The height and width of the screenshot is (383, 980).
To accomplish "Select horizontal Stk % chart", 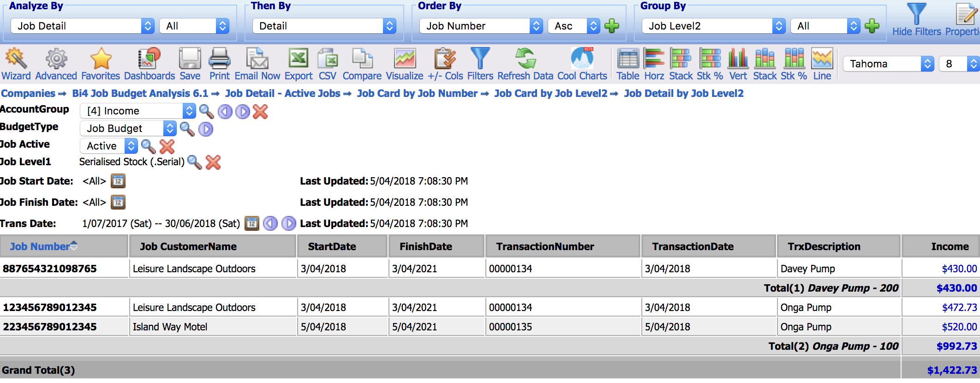I will click(x=710, y=65).
